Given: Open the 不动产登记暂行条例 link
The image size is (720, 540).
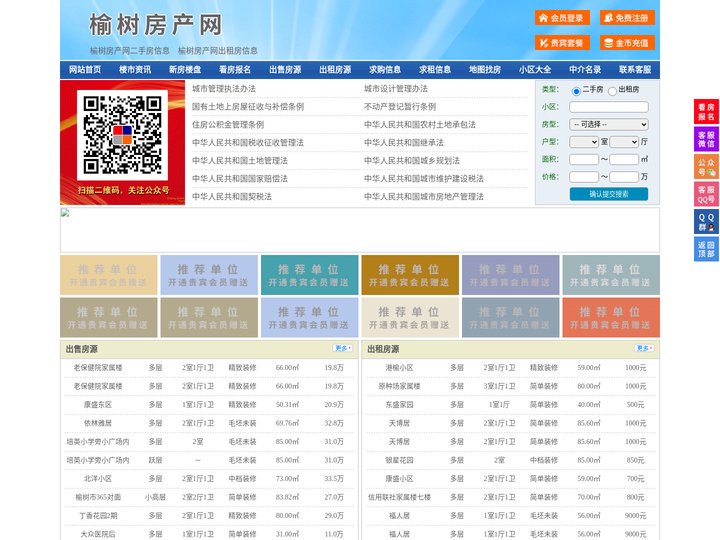Looking at the screenshot, I should pyautogui.click(x=400, y=107).
